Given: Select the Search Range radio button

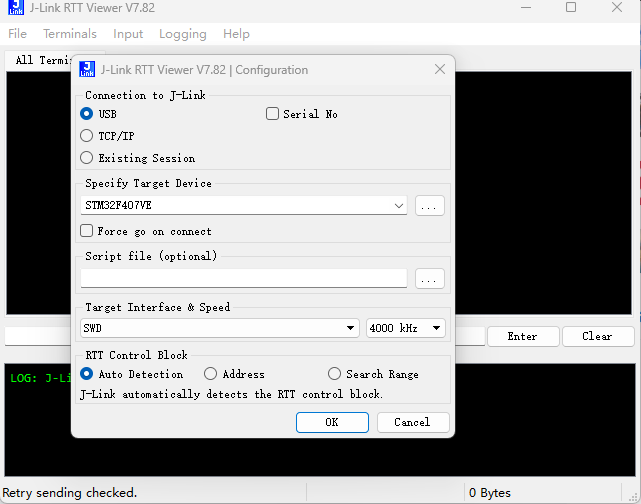Looking at the screenshot, I should (x=334, y=374).
